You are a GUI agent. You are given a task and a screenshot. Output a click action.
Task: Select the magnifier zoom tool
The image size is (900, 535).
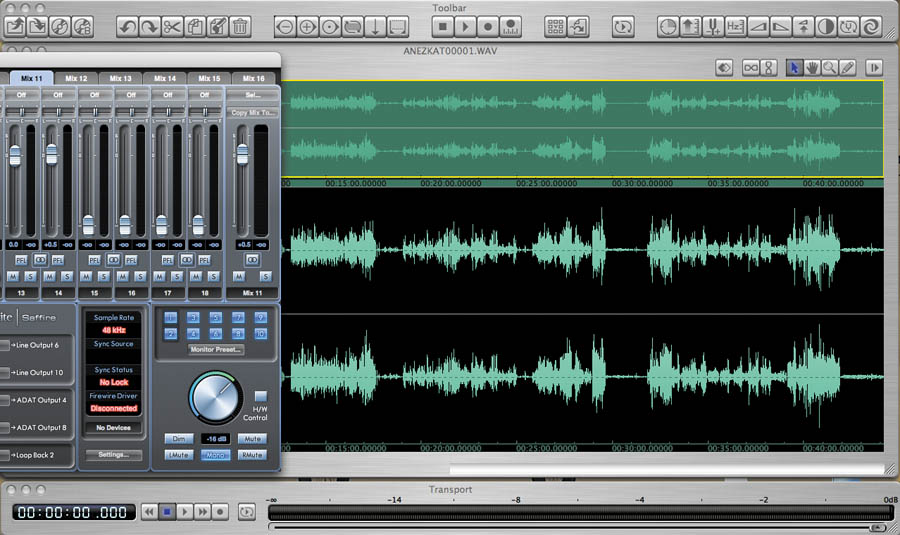[830, 67]
